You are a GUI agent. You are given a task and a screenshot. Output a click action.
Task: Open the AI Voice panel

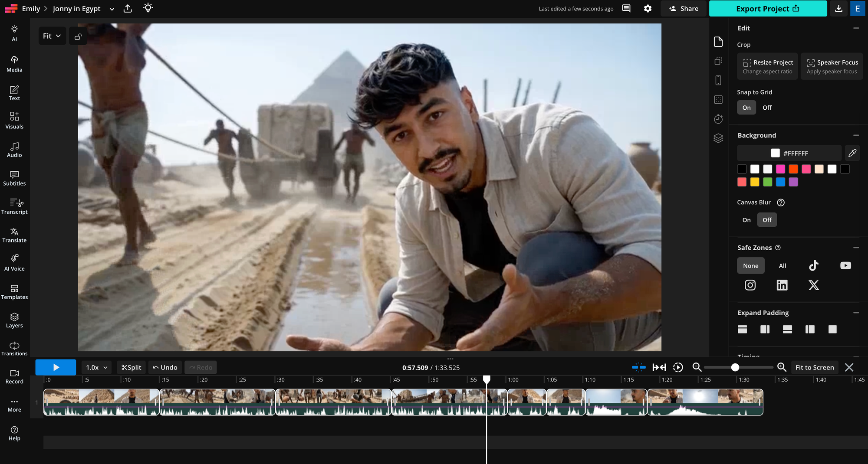(x=14, y=263)
